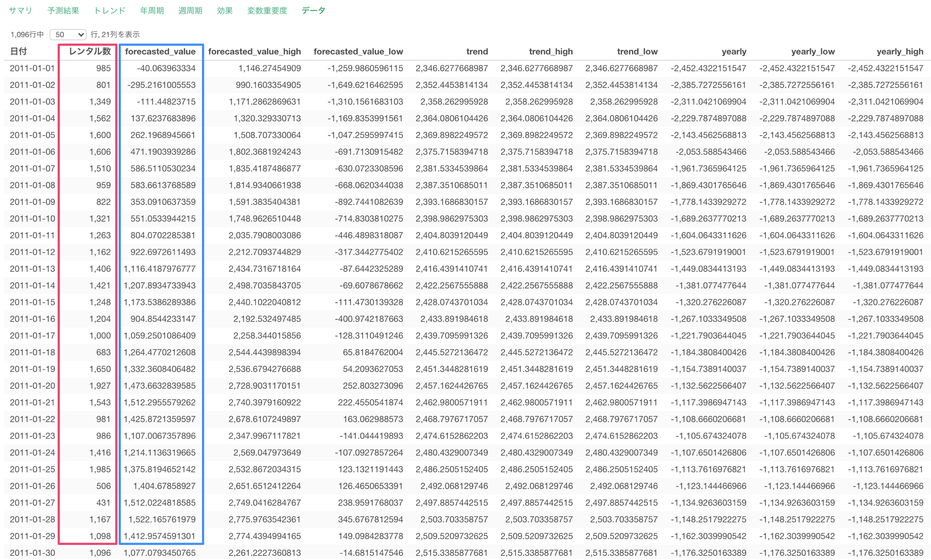Click forecast value 1,425.8721359597
This screenshot has height=560, width=931.
point(160,419)
